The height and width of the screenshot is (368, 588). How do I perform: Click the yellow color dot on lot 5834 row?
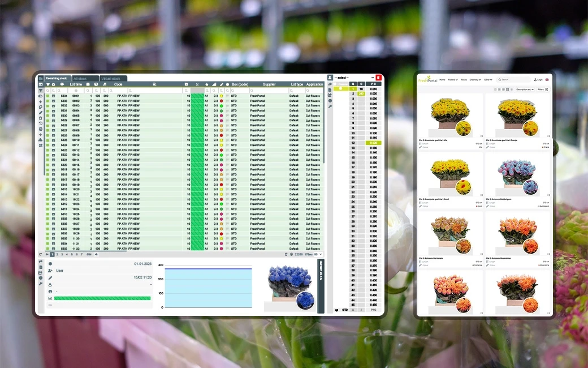(x=221, y=96)
